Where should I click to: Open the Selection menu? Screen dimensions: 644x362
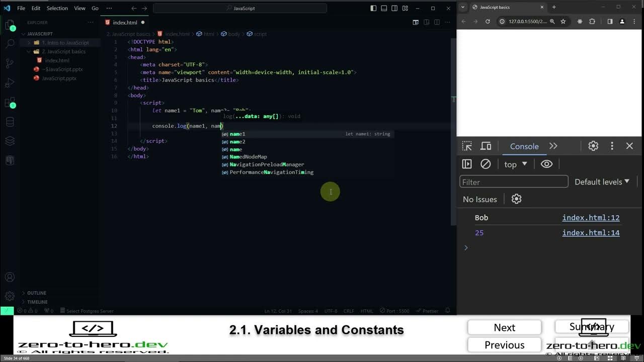click(57, 8)
